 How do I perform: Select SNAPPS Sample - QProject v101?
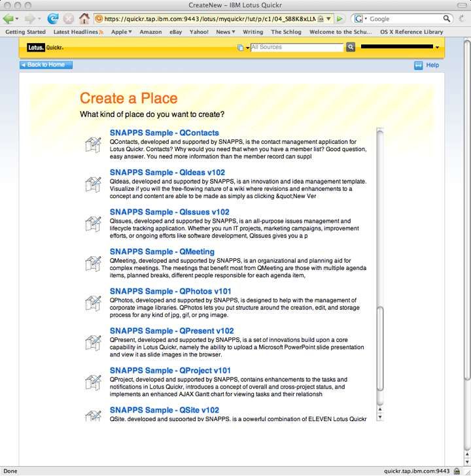[x=170, y=370]
